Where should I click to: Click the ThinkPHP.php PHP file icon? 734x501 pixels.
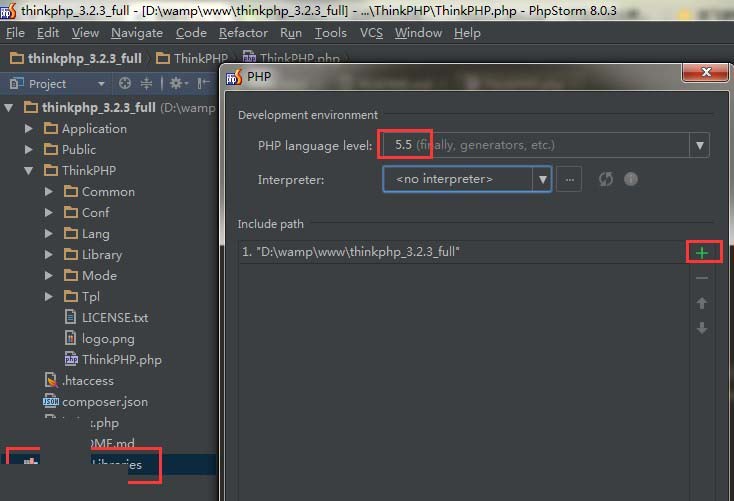pos(71,359)
